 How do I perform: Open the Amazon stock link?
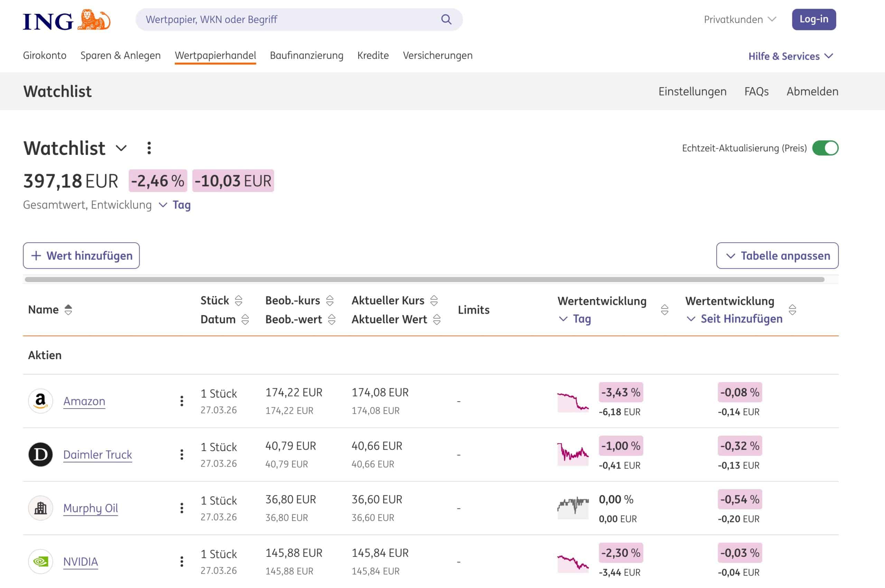(x=84, y=401)
